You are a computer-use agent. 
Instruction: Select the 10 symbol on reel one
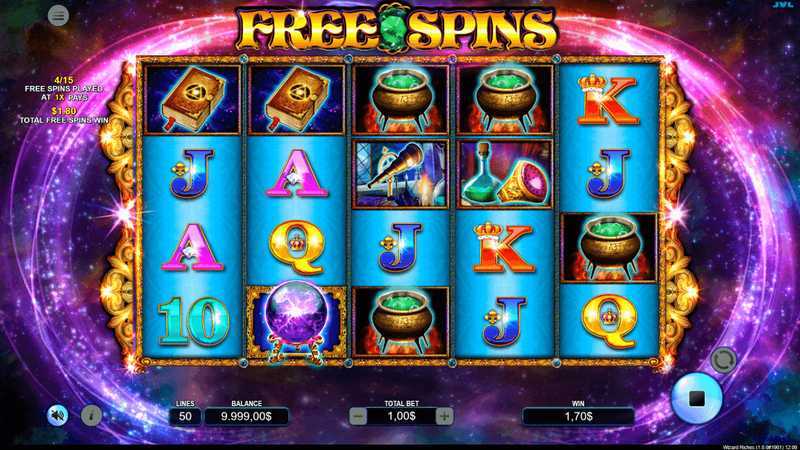coord(192,321)
